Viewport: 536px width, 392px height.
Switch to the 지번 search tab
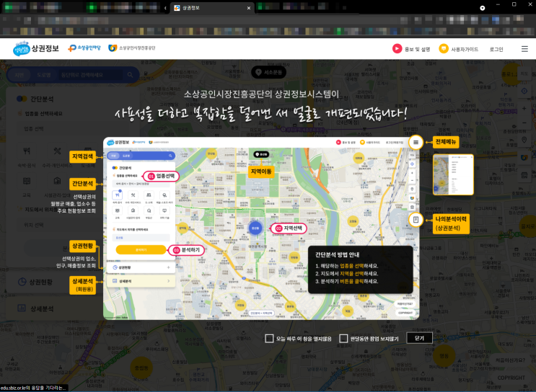tap(19, 75)
